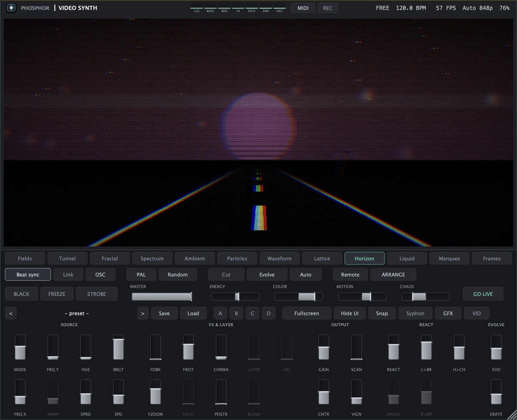The width and height of the screenshot is (517, 420).
Task: Switch to the Tunnel tab
Action: pos(67,258)
